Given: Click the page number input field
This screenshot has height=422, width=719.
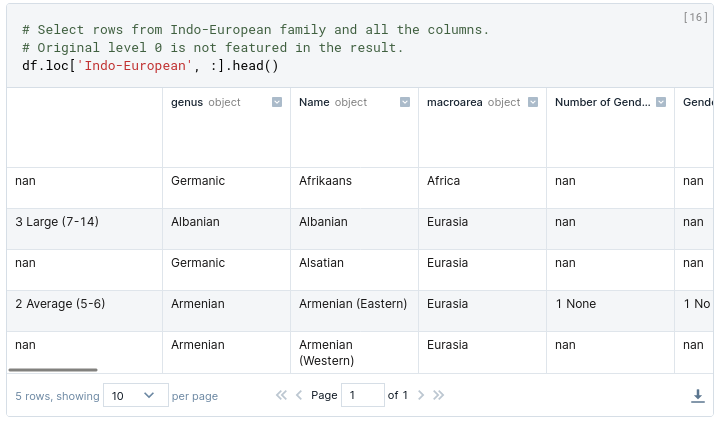Looking at the screenshot, I should [362, 395].
